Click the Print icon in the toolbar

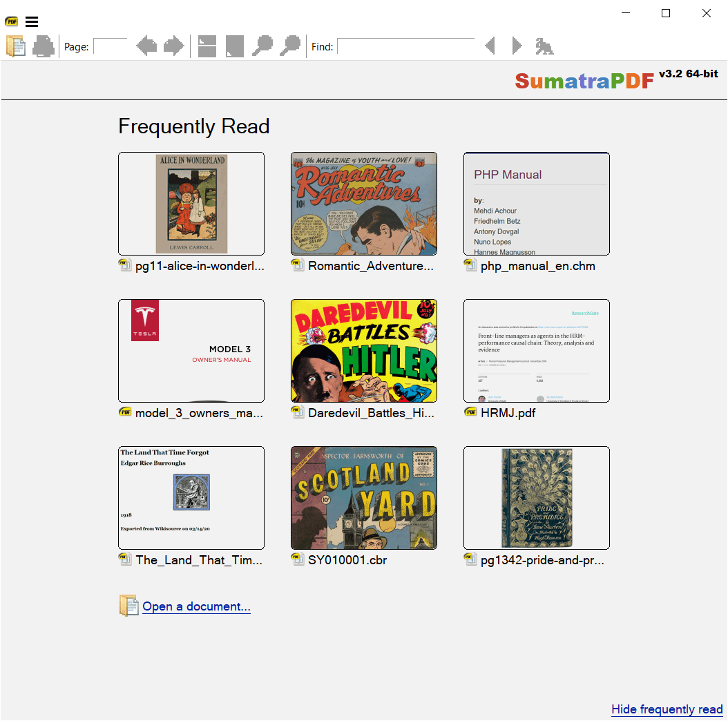43,46
